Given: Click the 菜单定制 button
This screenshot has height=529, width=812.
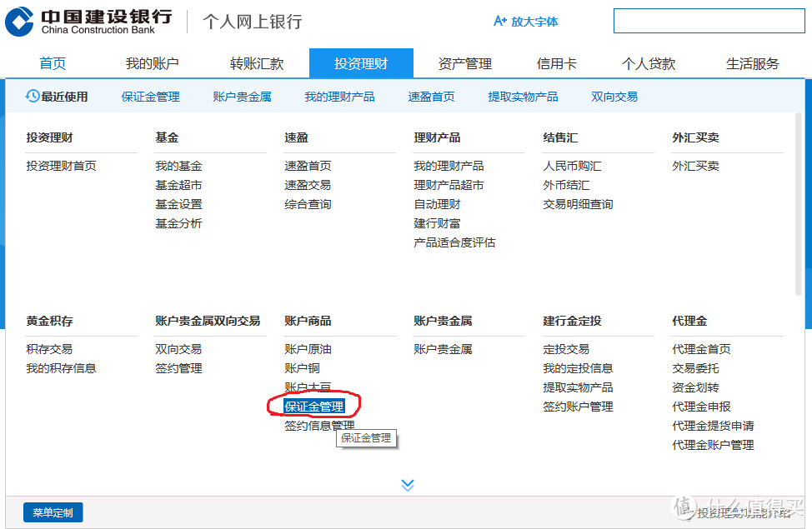Looking at the screenshot, I should point(52,513).
